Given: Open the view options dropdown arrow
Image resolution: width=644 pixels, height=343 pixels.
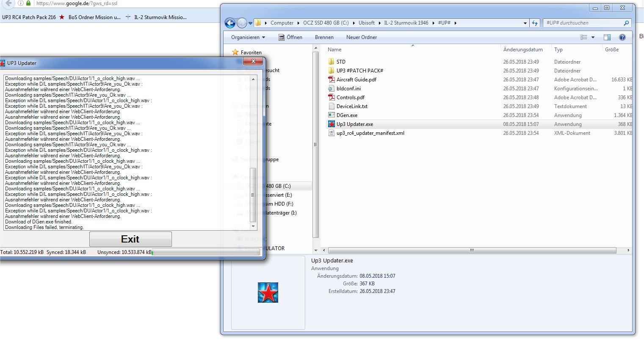Looking at the screenshot, I should tap(593, 37).
